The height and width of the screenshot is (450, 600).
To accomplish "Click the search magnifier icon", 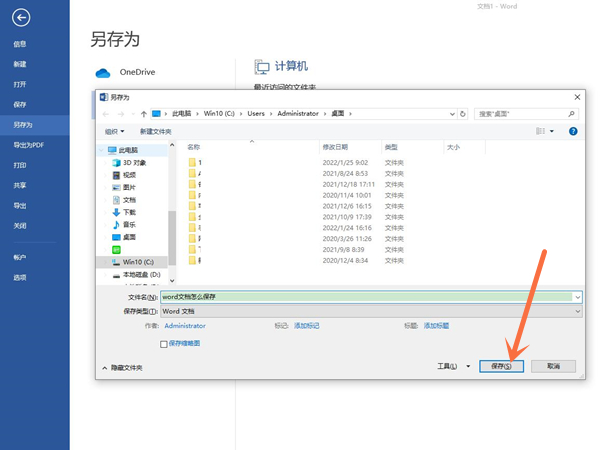I will tap(571, 114).
